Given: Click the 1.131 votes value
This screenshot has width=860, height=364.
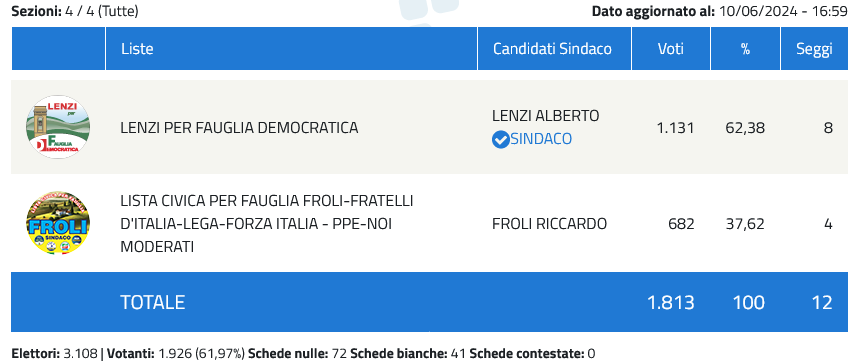Looking at the screenshot, I should click(x=675, y=128).
